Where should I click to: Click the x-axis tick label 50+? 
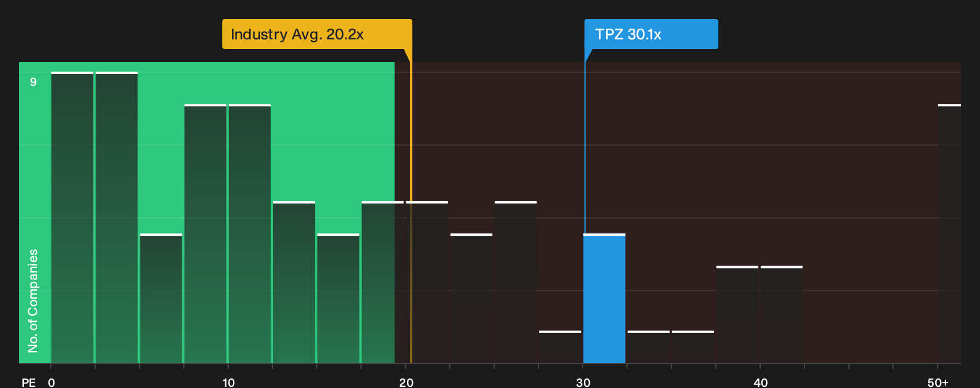coord(938,382)
